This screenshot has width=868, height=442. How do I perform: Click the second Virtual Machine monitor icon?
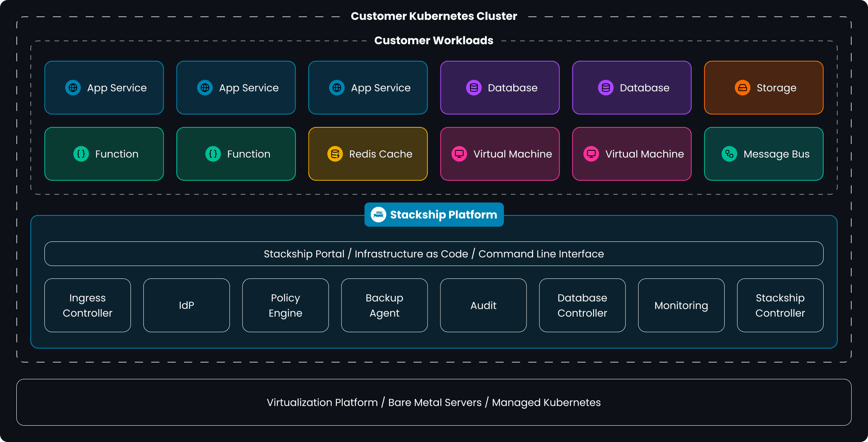pos(591,154)
